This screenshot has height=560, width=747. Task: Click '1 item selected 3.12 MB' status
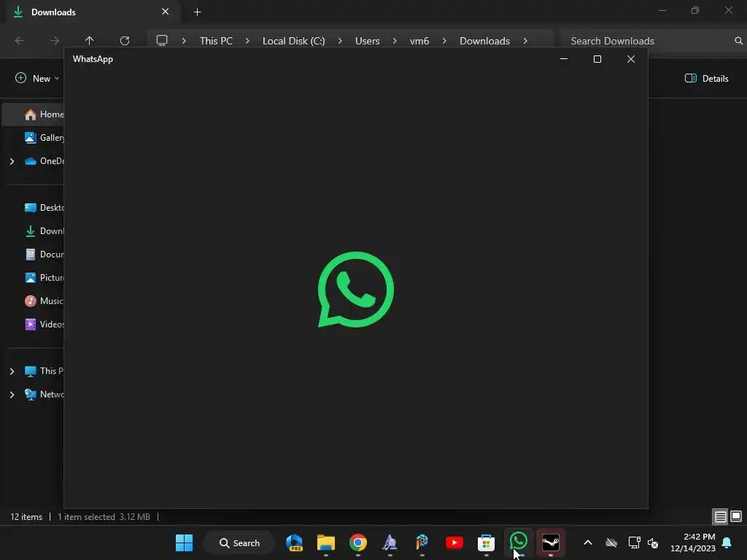point(104,517)
